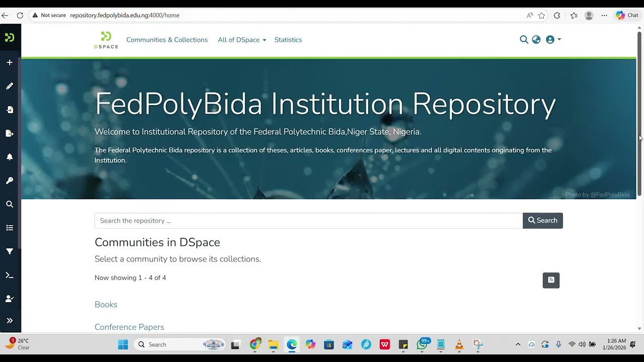Open the Workflow administration user-check icon
This screenshot has height=362, width=644.
coord(10,299)
